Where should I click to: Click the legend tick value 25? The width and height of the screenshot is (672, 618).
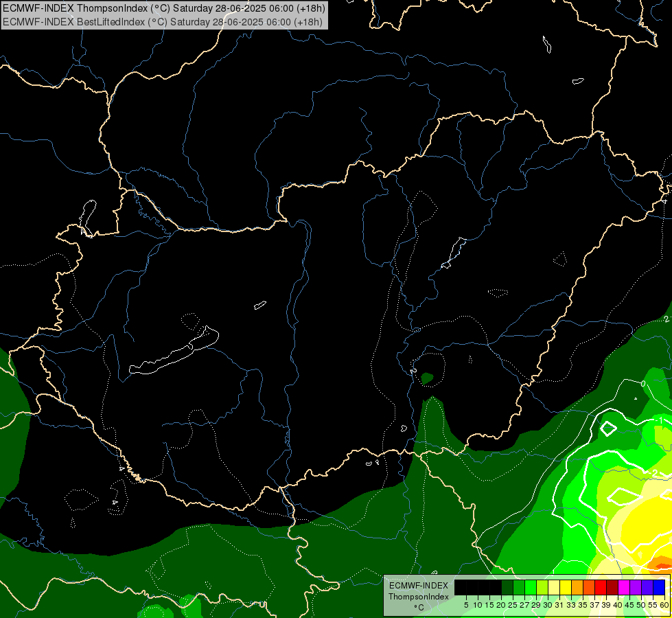[513, 605]
